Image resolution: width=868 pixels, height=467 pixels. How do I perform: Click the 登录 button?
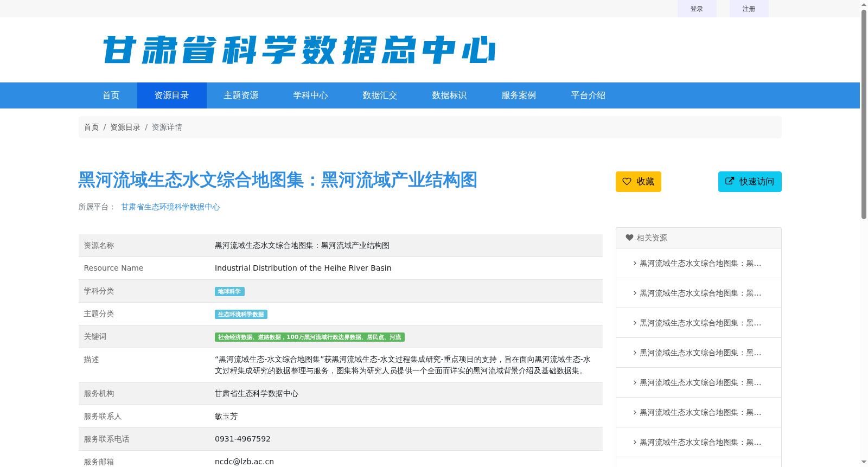[697, 9]
